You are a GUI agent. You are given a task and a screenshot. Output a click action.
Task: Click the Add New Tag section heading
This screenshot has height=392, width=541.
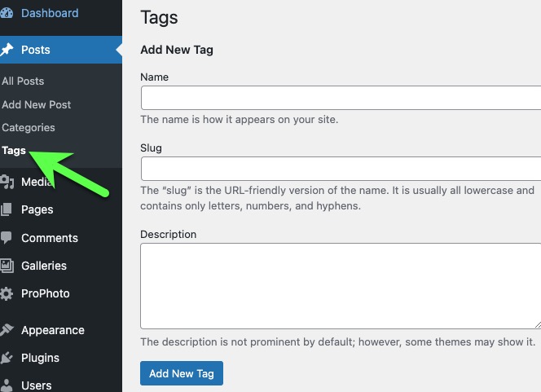[177, 50]
